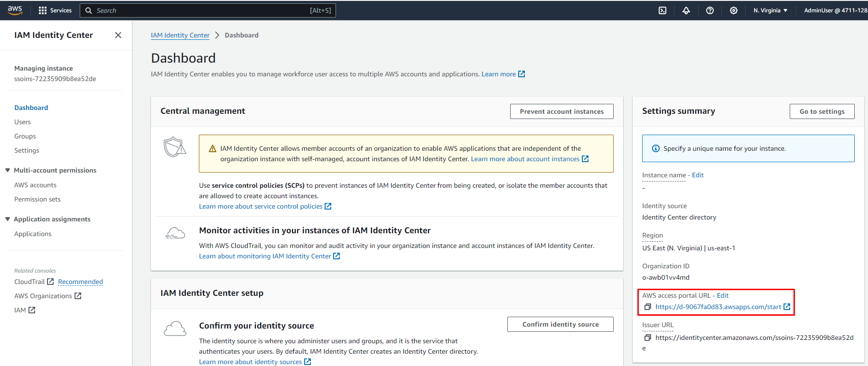Image resolution: width=868 pixels, height=366 pixels.
Task: Open the CloudShell terminal icon
Action: [663, 10]
